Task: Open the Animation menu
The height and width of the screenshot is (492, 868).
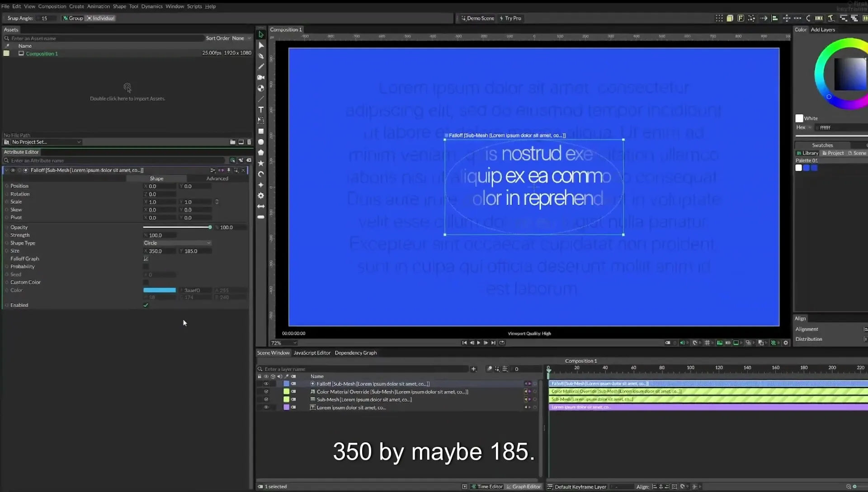Action: click(99, 6)
